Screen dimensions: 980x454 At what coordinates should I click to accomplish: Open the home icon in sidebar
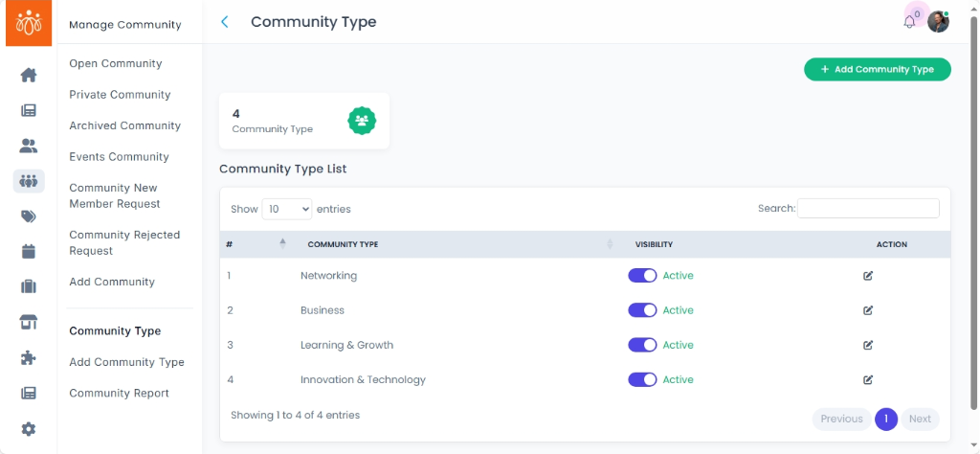[x=29, y=75]
